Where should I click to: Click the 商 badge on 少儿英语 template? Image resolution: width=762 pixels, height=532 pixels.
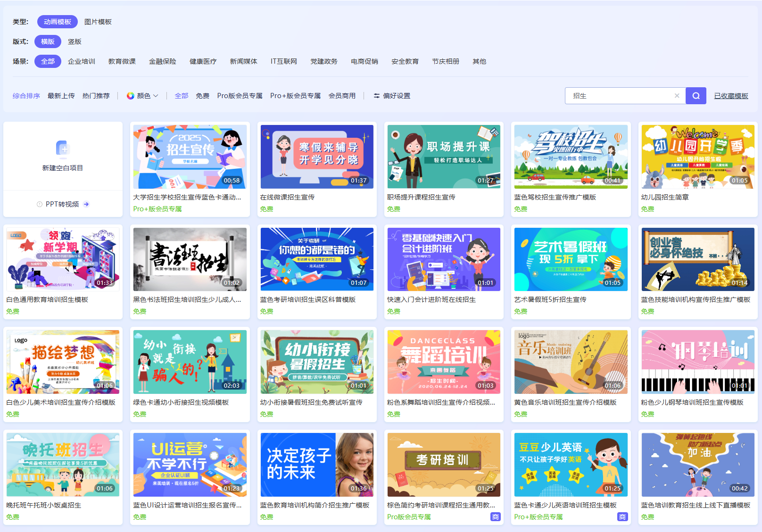click(622, 517)
